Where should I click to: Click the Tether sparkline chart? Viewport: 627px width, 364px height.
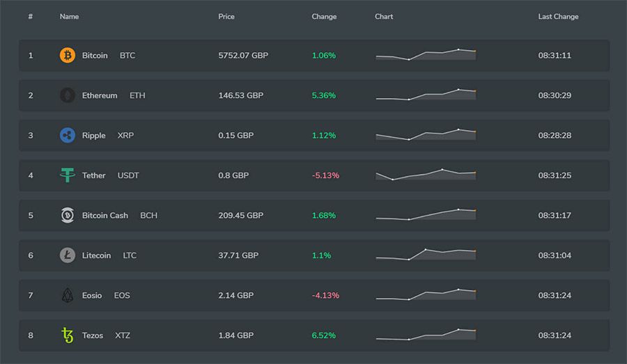pos(426,175)
